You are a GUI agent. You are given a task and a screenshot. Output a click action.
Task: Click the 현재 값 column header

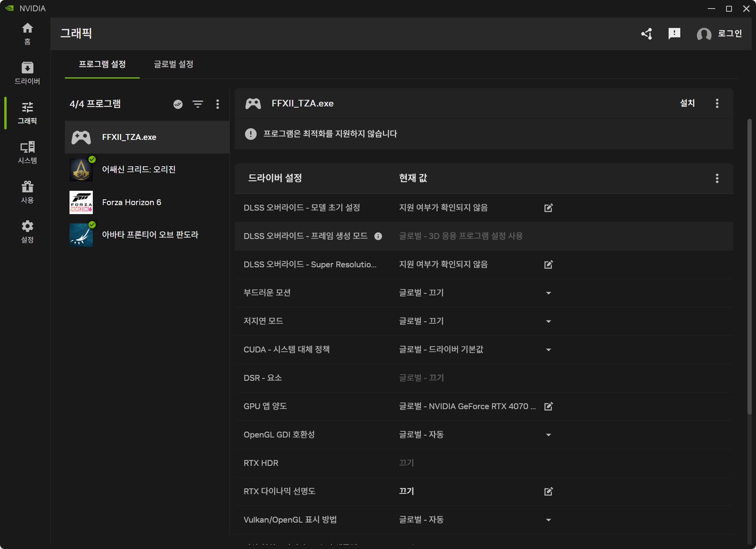[413, 178]
